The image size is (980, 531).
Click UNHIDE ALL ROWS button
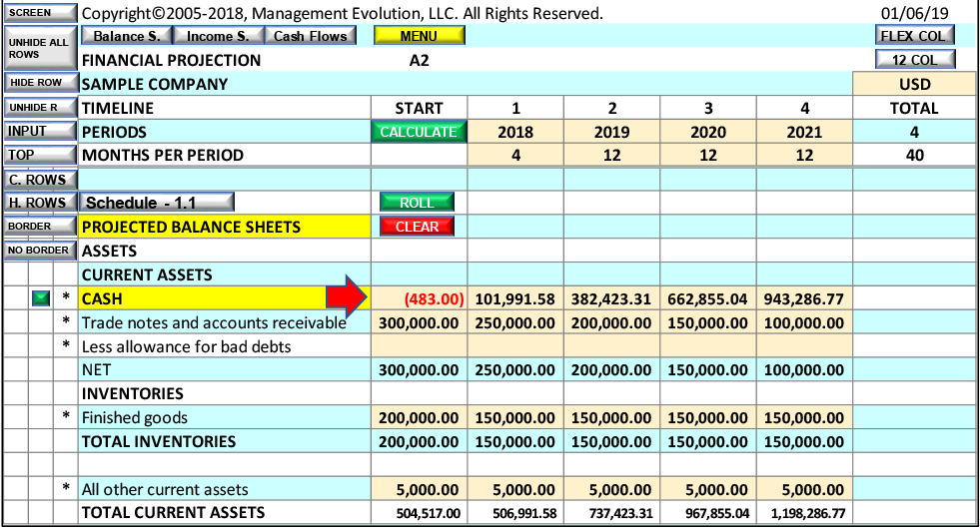tap(41, 48)
